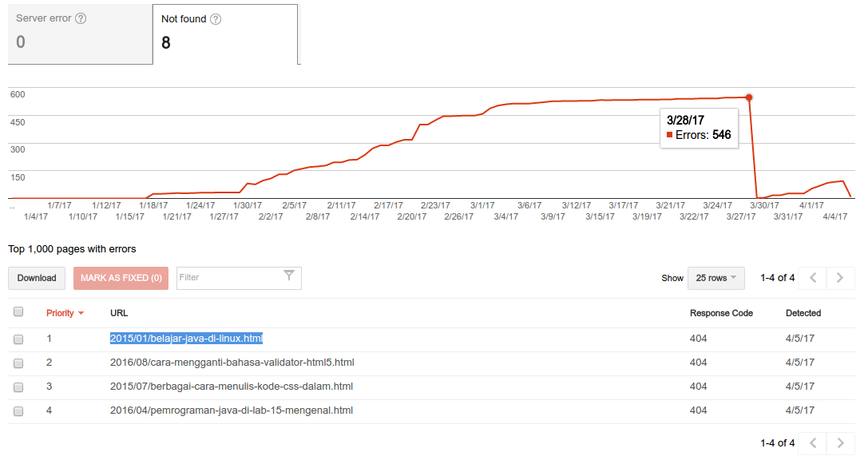The image size is (868, 464).
Task: Tick checkbox for pemrograman-java-di-lab-15 row
Action: [18, 411]
